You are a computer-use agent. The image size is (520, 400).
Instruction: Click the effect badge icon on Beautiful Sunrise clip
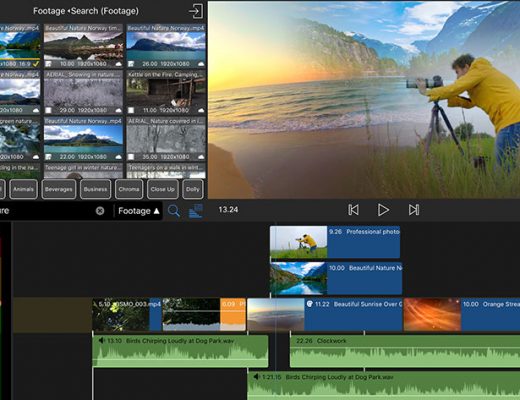point(310,304)
